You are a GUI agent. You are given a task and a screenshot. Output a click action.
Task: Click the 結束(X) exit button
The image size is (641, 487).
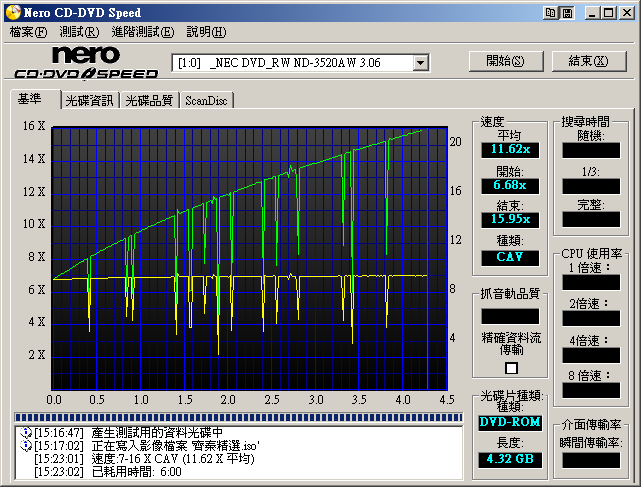(x=589, y=61)
